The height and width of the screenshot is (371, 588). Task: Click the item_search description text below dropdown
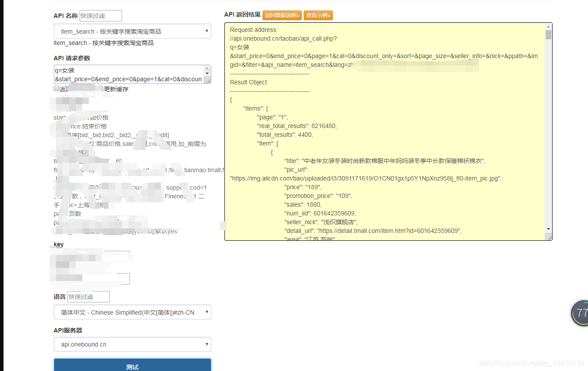(x=104, y=43)
